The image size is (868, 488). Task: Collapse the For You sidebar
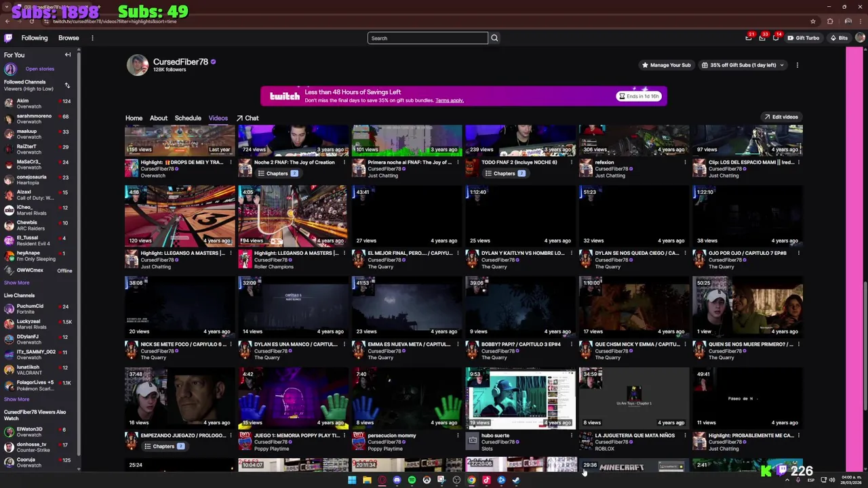68,55
